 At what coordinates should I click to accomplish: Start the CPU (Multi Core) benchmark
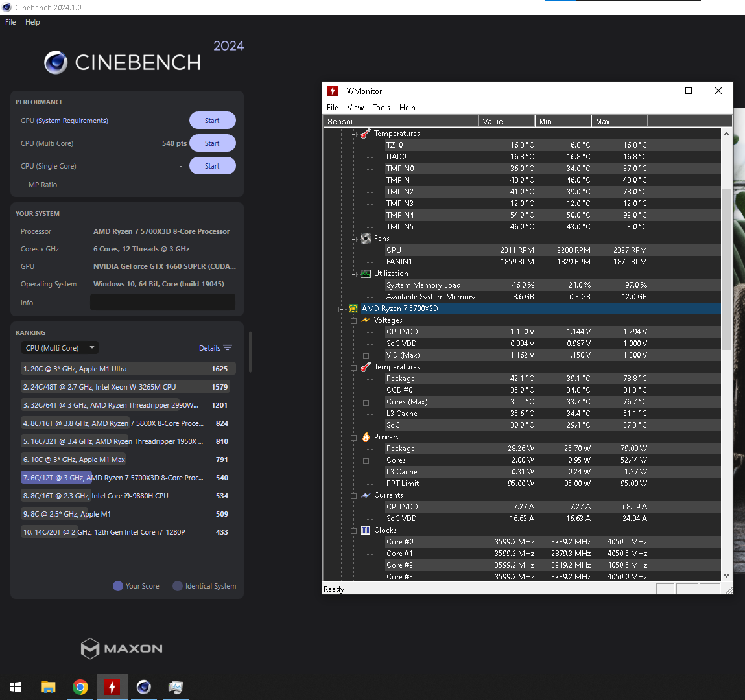[x=213, y=143]
